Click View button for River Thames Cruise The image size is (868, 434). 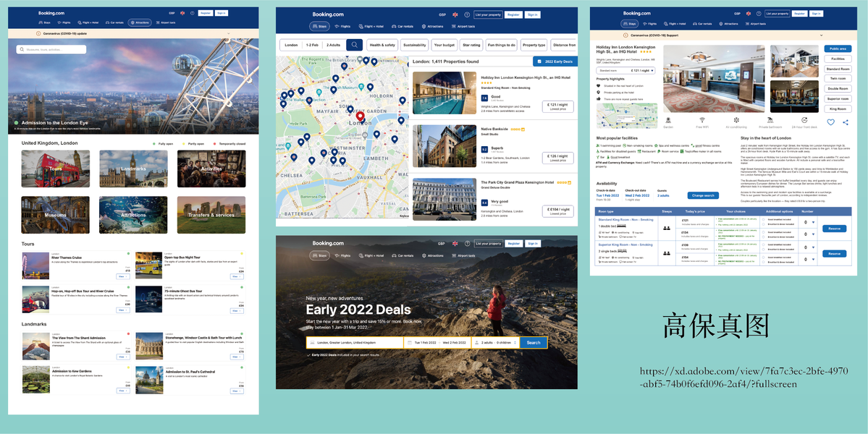[123, 276]
